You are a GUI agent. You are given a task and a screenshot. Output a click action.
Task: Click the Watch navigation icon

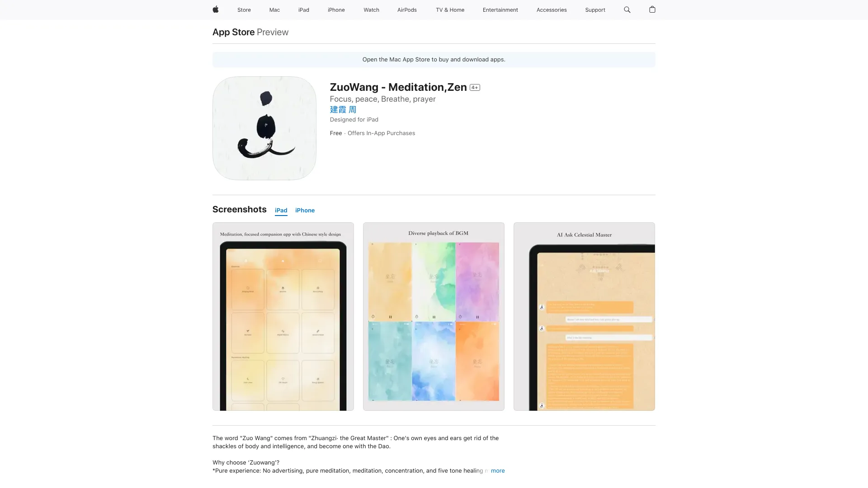pyautogui.click(x=371, y=9)
